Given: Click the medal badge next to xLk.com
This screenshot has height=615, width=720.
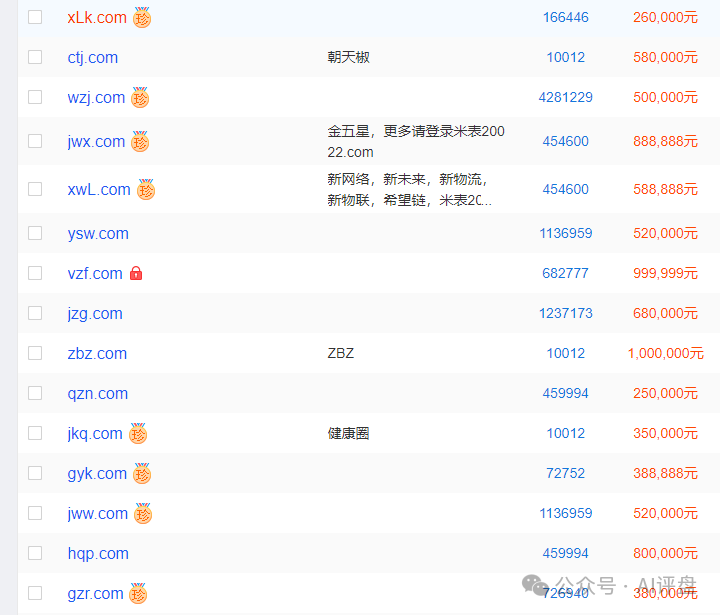Looking at the screenshot, I should click(142, 18).
